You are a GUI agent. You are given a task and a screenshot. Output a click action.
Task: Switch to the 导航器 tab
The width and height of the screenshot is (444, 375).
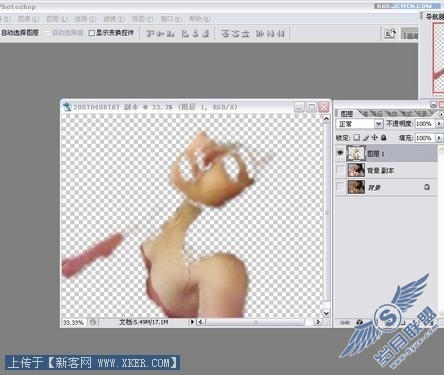[x=435, y=17]
